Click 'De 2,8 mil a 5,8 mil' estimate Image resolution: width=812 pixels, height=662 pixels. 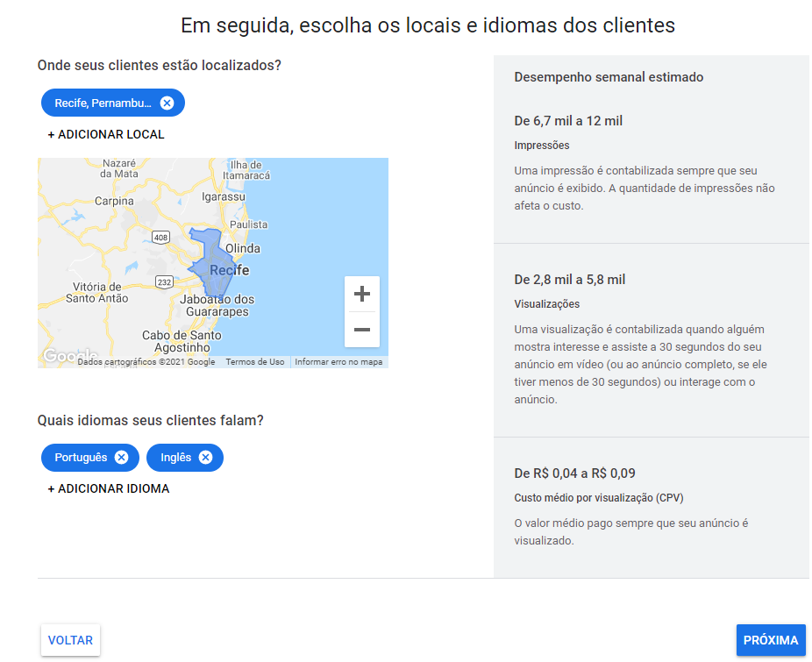(570, 280)
